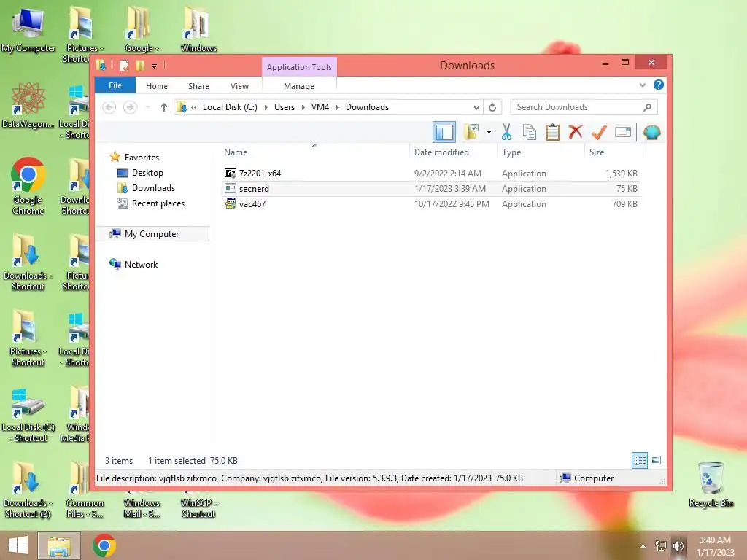Image resolution: width=747 pixels, height=560 pixels.
Task: Expand the address bar history dropdown
Action: coord(476,108)
